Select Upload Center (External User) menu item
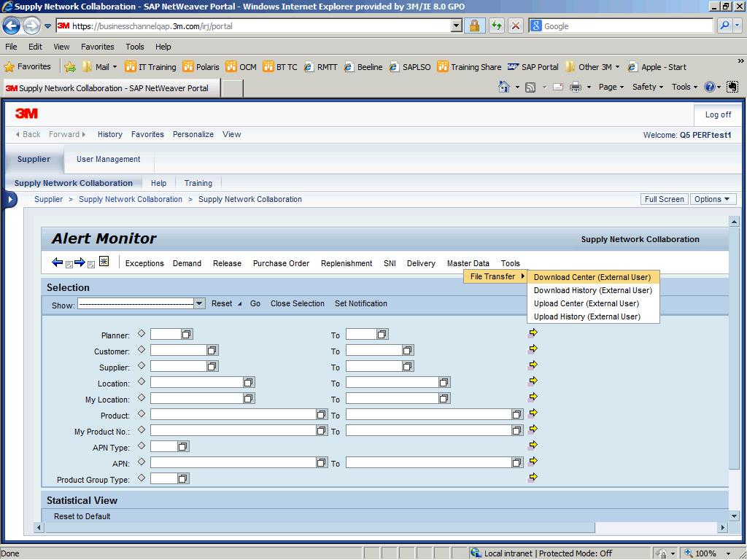Viewport: 747px width, 560px height. tap(593, 303)
